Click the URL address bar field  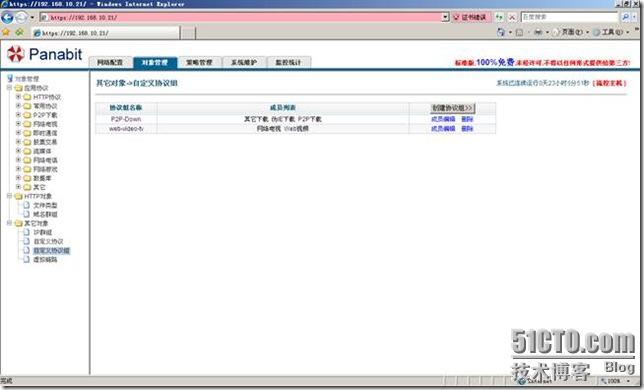pyautogui.click(x=240, y=17)
